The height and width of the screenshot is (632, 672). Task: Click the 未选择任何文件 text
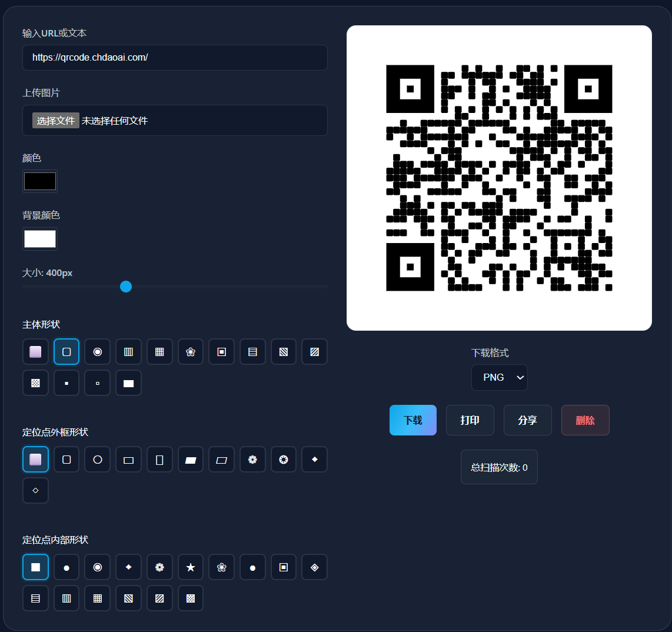click(115, 121)
